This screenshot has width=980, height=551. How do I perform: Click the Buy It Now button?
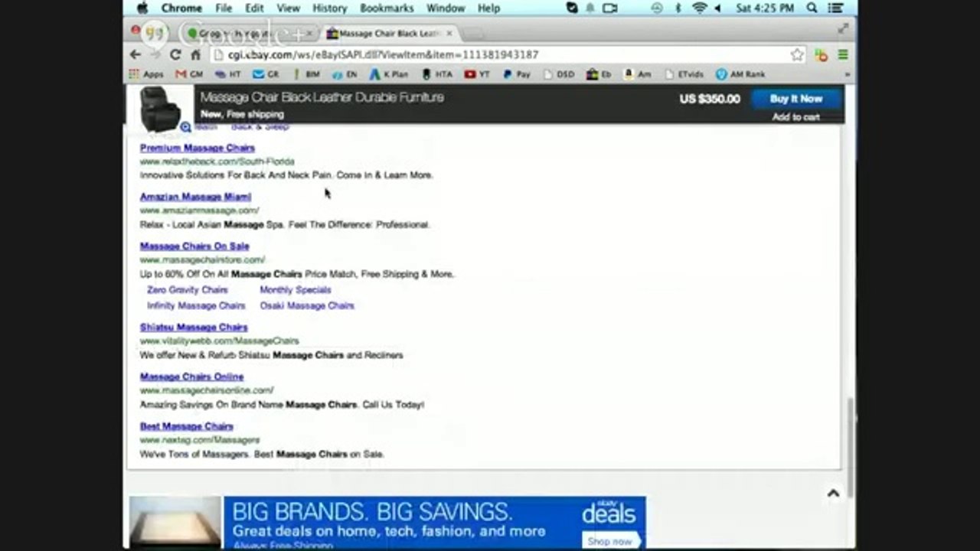(796, 99)
